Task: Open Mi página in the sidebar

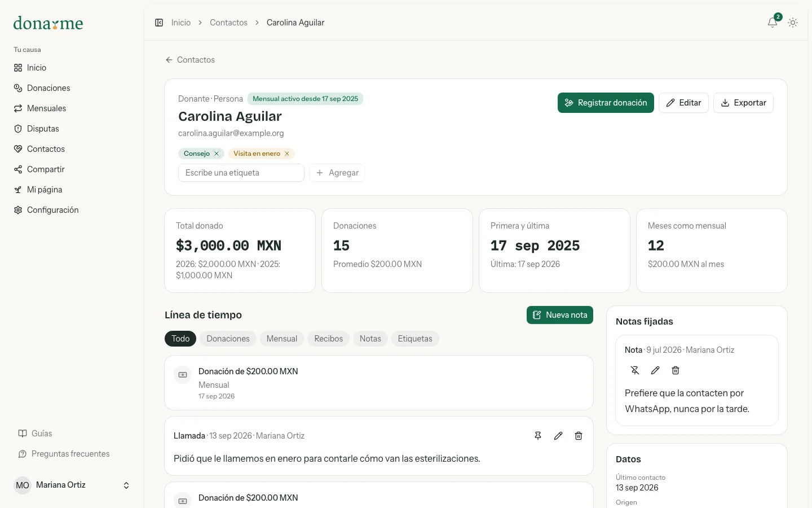Action: pyautogui.click(x=72, y=190)
